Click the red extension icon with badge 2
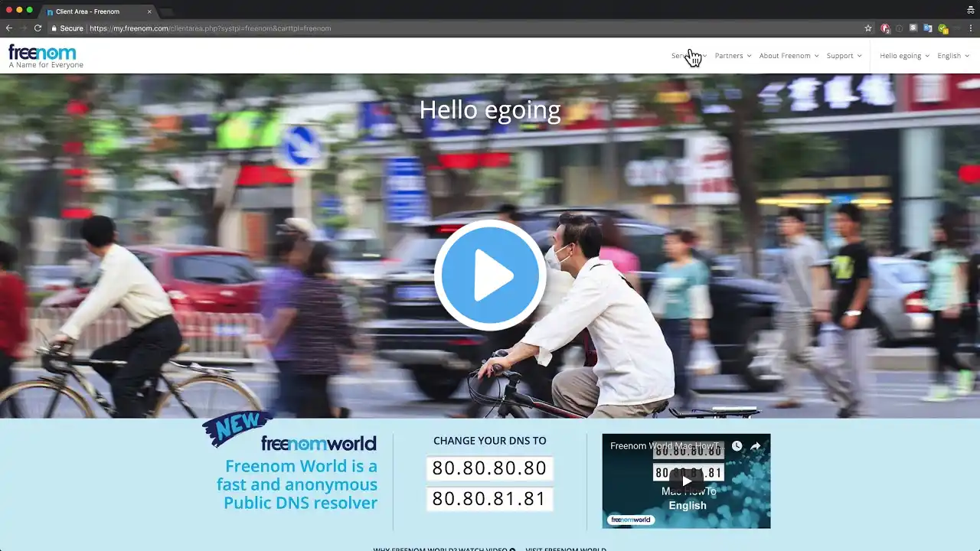Image resolution: width=980 pixels, height=551 pixels. tap(885, 28)
